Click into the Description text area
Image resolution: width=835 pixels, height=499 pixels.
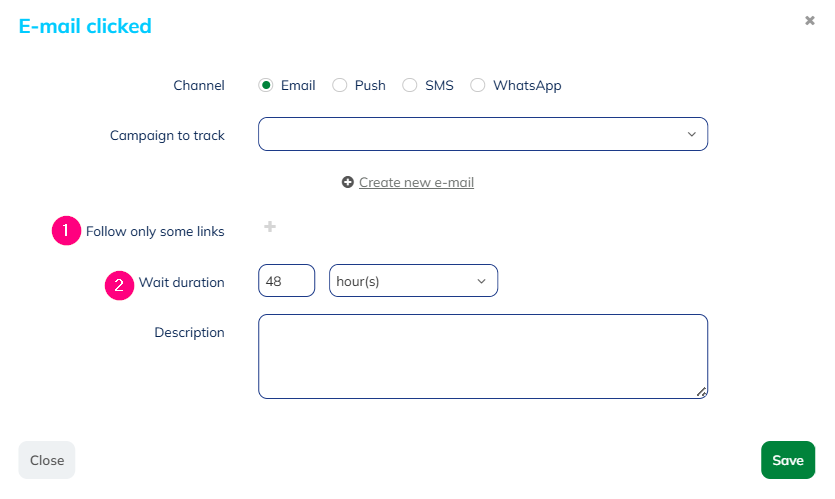pos(482,356)
